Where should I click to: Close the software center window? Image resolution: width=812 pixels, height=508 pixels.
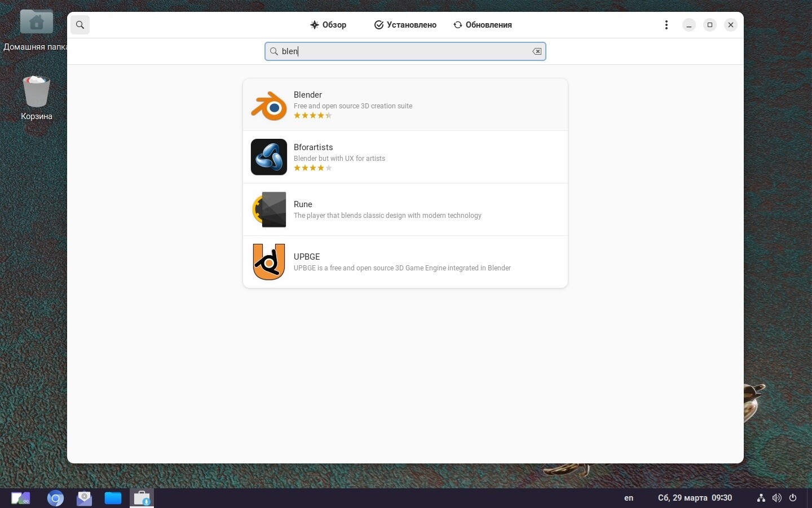coord(731,25)
